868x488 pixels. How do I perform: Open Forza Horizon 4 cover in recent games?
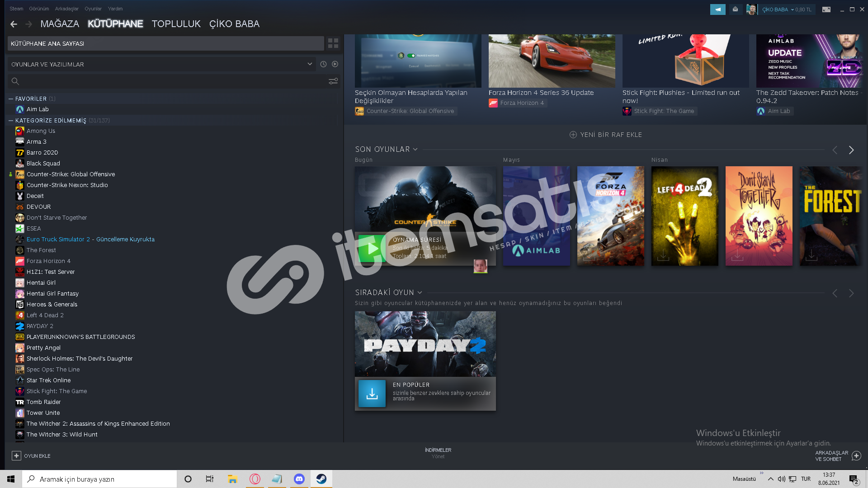[x=610, y=216]
